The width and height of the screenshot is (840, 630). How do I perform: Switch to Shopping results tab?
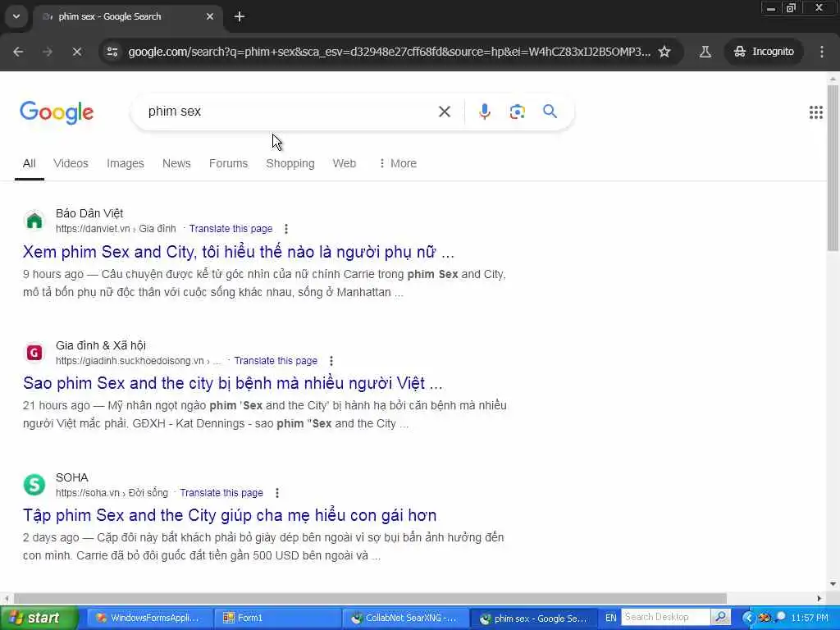[290, 163]
